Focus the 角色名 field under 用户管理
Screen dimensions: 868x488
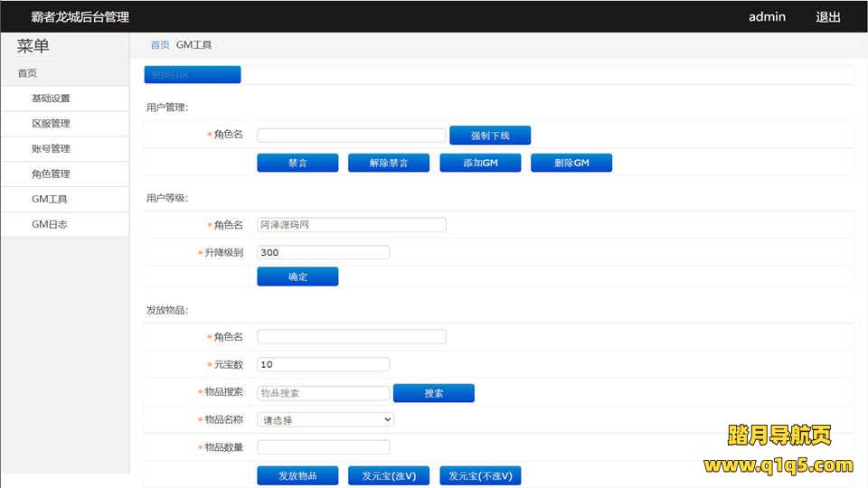351,136
